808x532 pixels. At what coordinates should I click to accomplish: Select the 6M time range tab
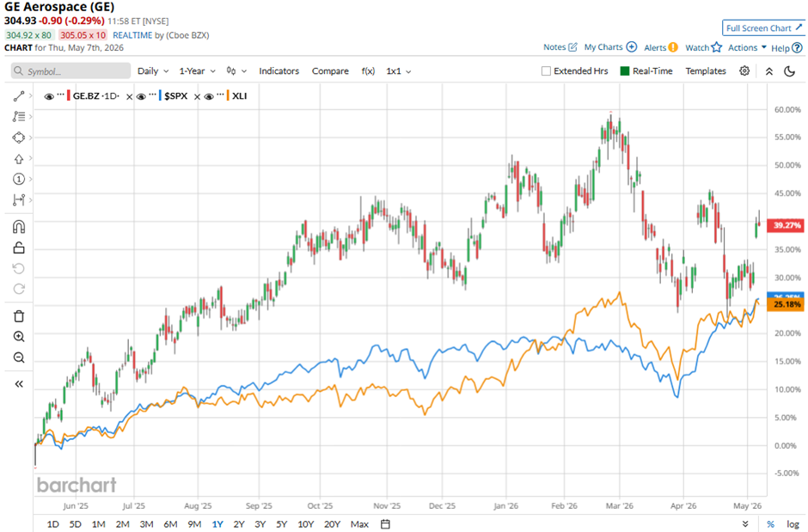[170, 523]
